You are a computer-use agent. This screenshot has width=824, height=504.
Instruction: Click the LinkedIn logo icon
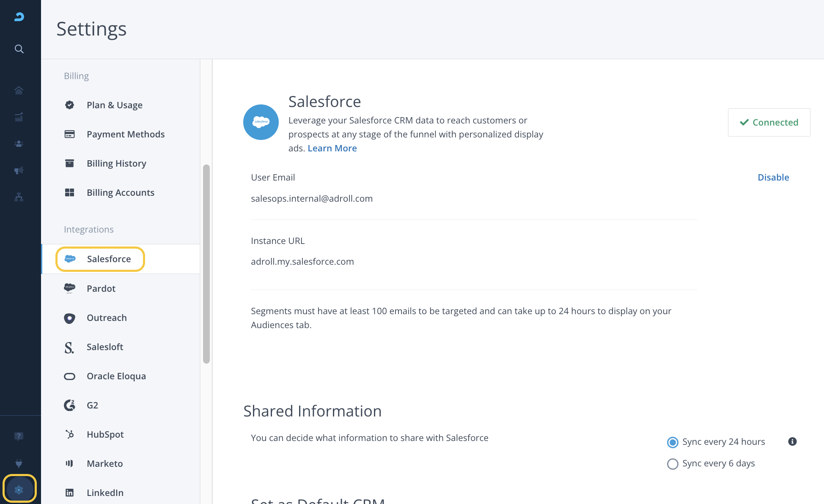(x=69, y=493)
